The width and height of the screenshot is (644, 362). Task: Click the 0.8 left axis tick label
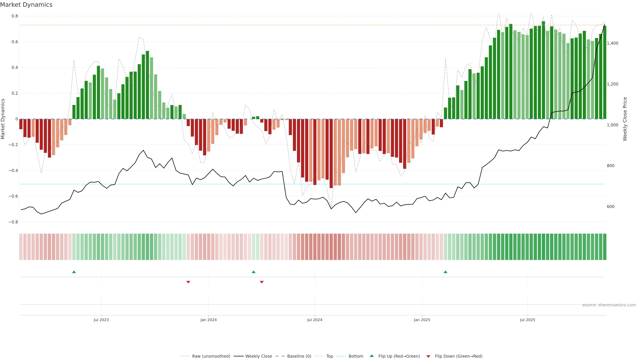pyautogui.click(x=15, y=16)
